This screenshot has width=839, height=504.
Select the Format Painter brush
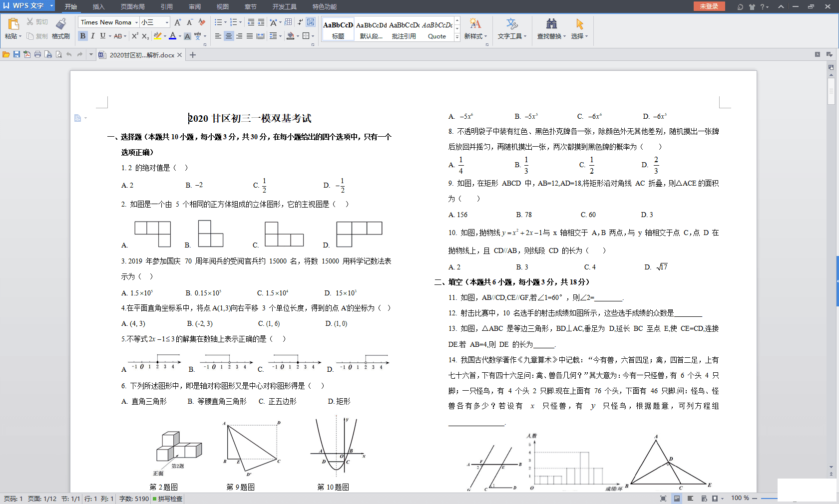[61, 23]
